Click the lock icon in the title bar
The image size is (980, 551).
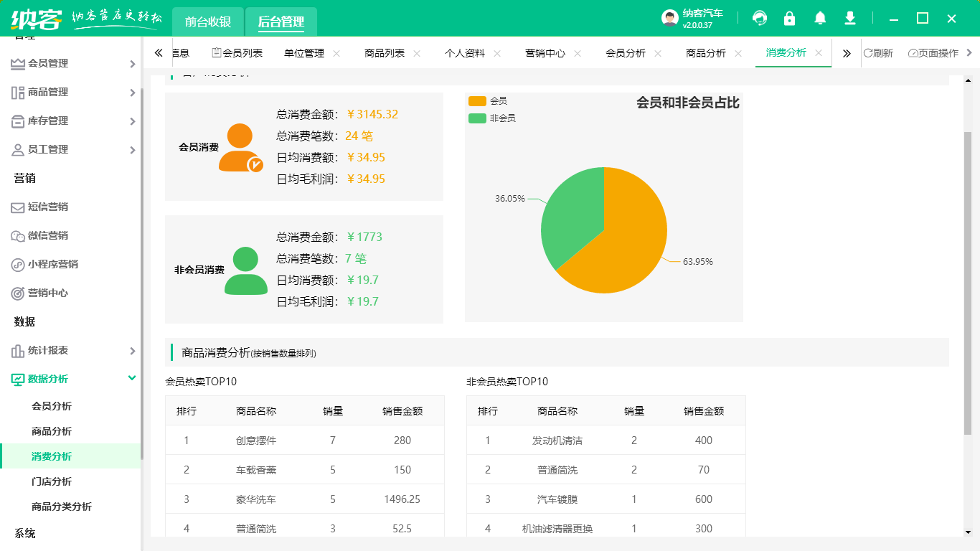789,18
